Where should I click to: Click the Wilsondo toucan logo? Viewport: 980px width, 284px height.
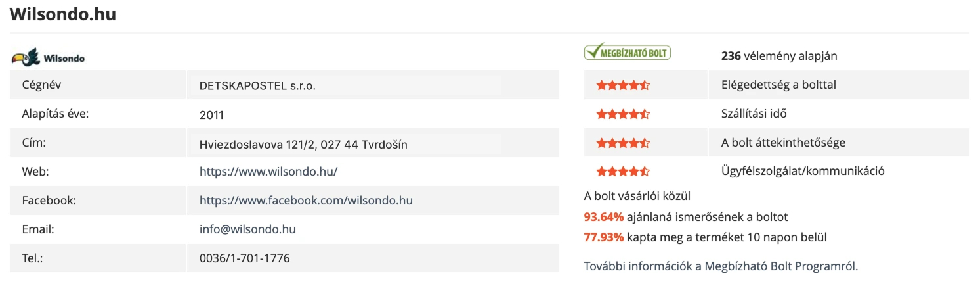[x=49, y=58]
